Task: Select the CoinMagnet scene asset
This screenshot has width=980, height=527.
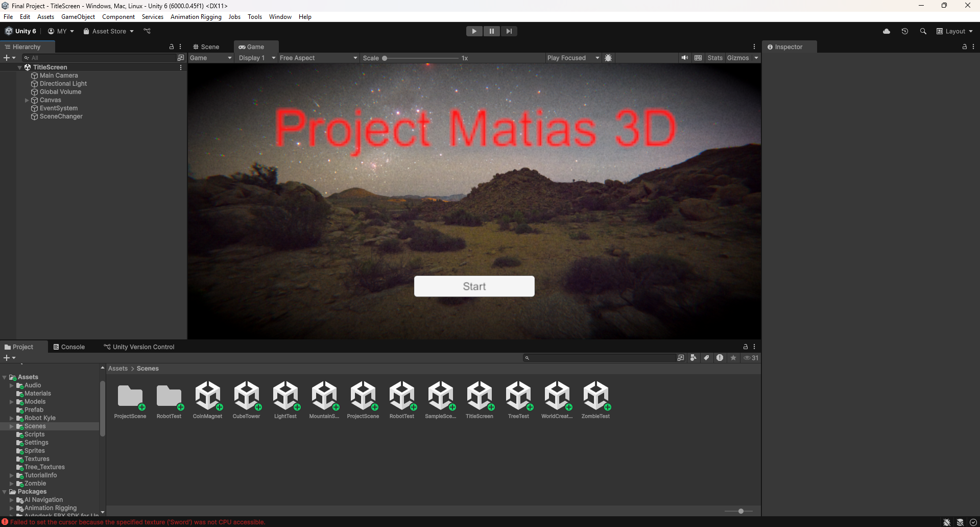Action: point(207,400)
